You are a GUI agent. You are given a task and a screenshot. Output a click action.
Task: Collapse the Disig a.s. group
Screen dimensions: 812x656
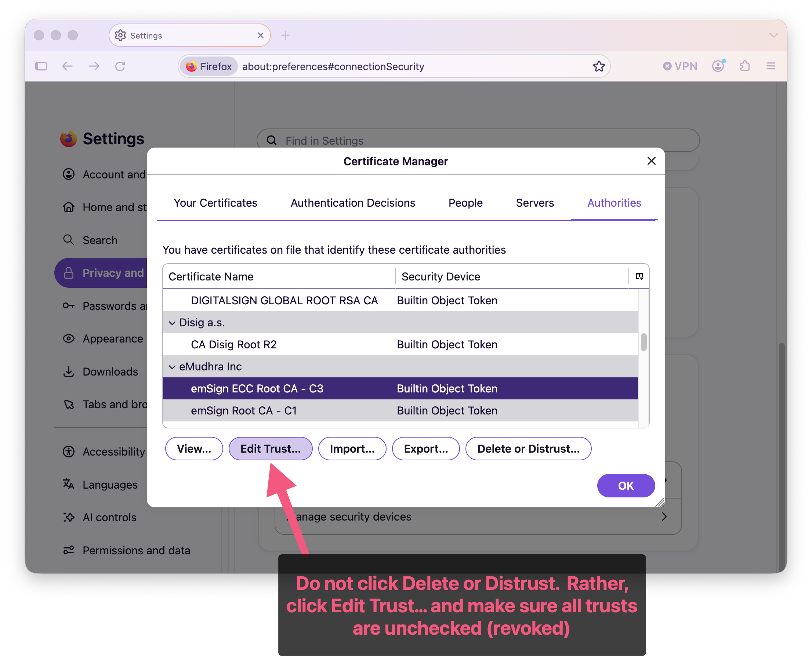click(172, 323)
